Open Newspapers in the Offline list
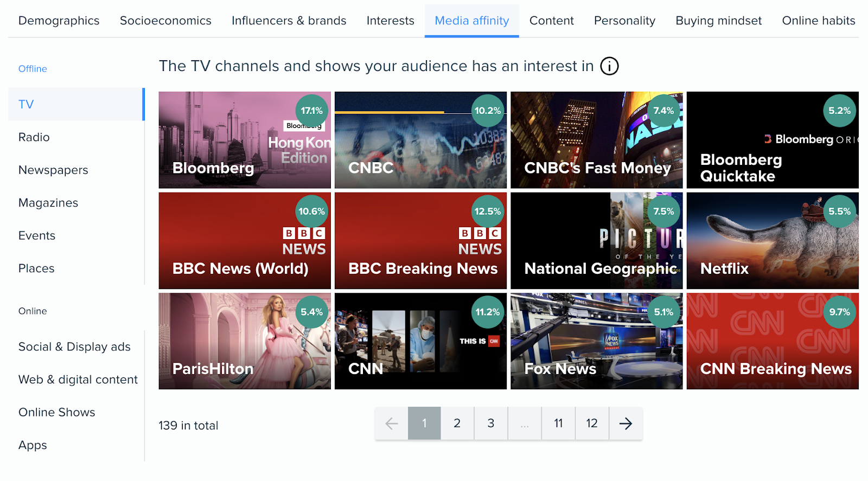 [53, 170]
